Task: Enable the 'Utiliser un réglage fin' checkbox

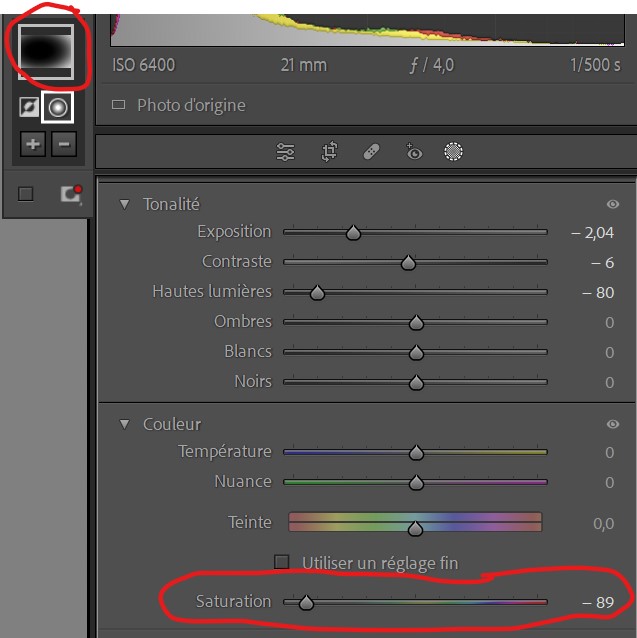Action: 282,563
